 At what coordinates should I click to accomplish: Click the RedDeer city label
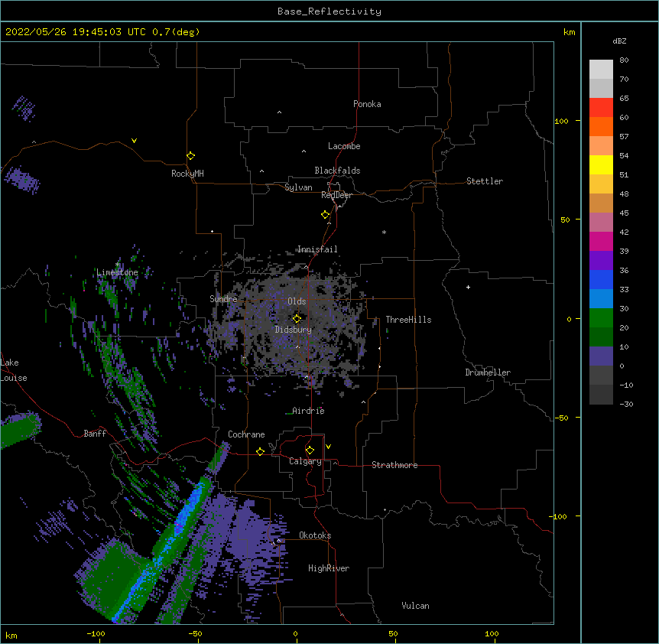(336, 195)
